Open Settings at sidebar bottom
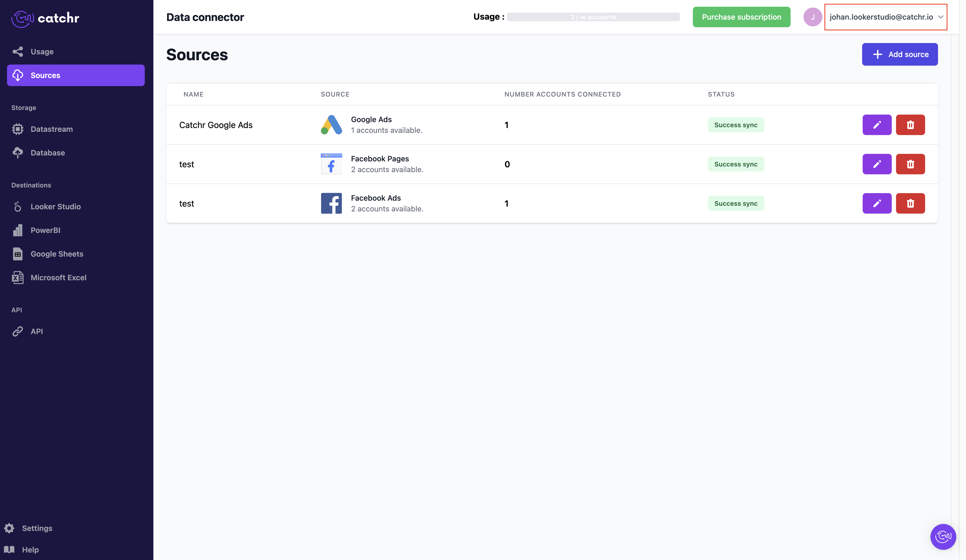The image size is (966, 560). 37,528
